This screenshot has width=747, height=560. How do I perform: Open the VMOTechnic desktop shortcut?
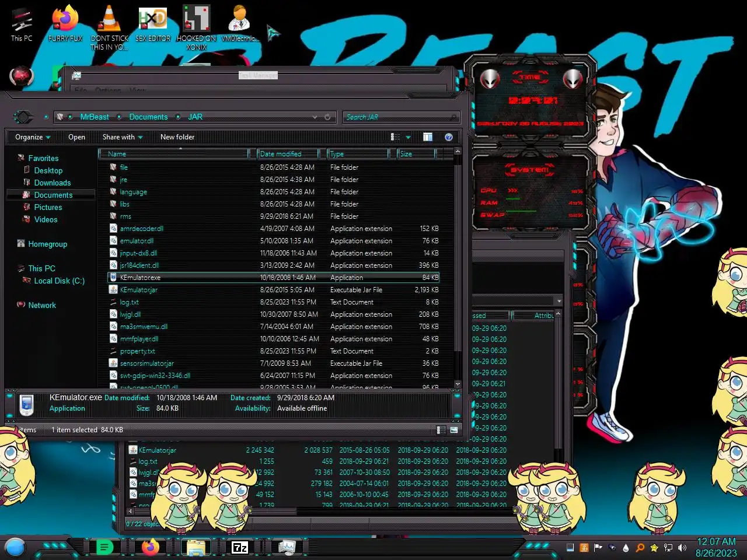point(239,24)
